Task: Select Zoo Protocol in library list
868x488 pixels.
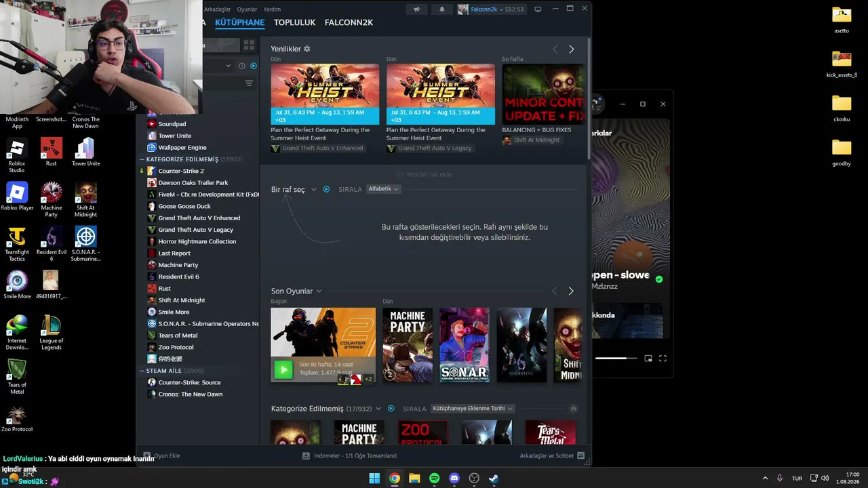Action: pyautogui.click(x=176, y=347)
